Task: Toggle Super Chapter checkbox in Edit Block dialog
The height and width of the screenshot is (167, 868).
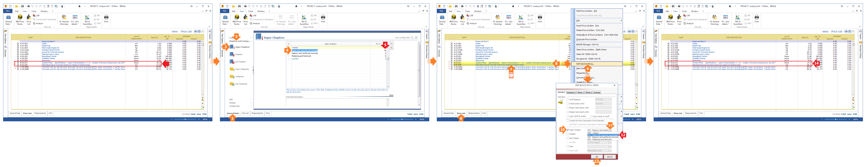Action: tap(568, 130)
